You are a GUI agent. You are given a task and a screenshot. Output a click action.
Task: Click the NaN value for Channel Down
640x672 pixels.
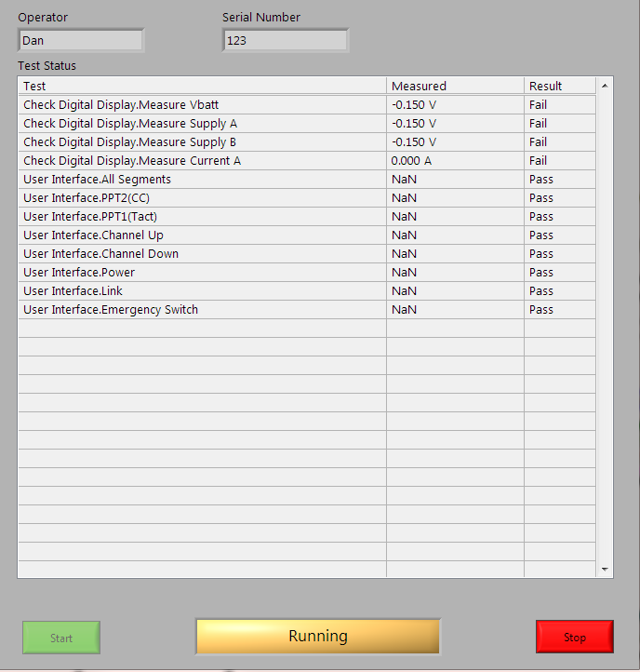click(x=404, y=254)
